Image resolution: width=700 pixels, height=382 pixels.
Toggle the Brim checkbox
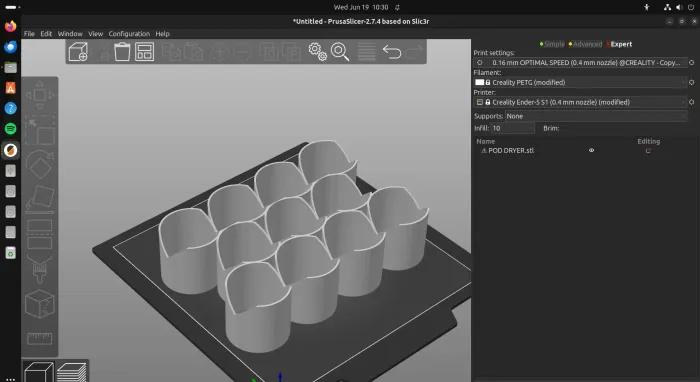pyautogui.click(x=564, y=128)
